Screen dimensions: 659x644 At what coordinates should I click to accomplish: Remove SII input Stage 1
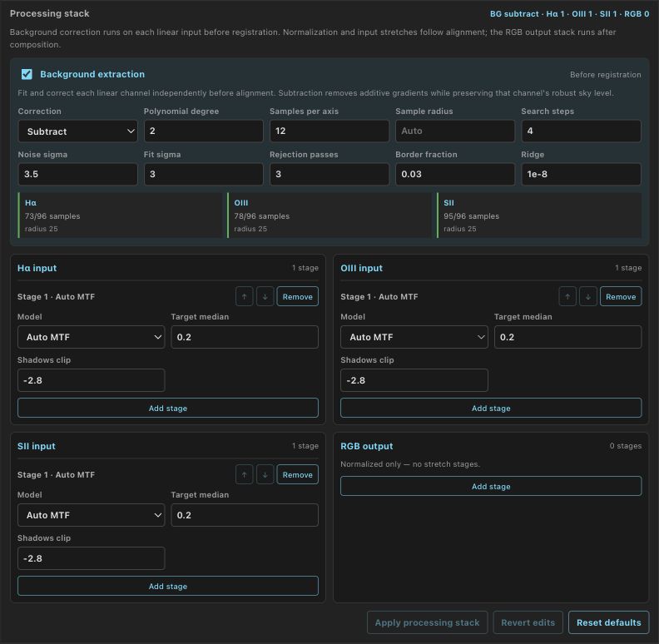point(298,474)
